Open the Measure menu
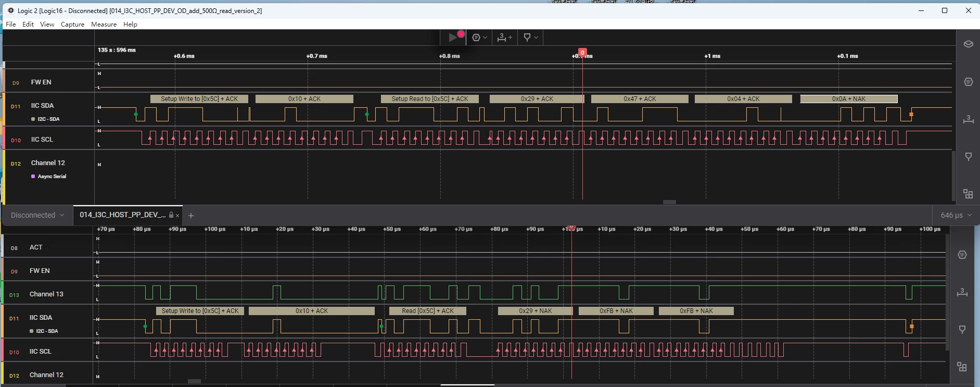The width and height of the screenshot is (980, 387). pyautogui.click(x=104, y=24)
